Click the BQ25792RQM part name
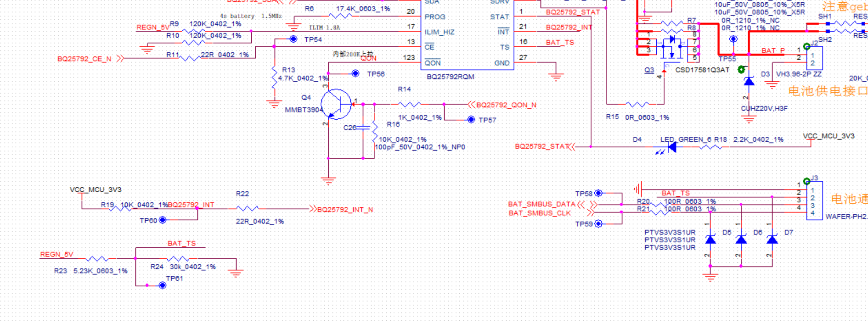 [450, 77]
